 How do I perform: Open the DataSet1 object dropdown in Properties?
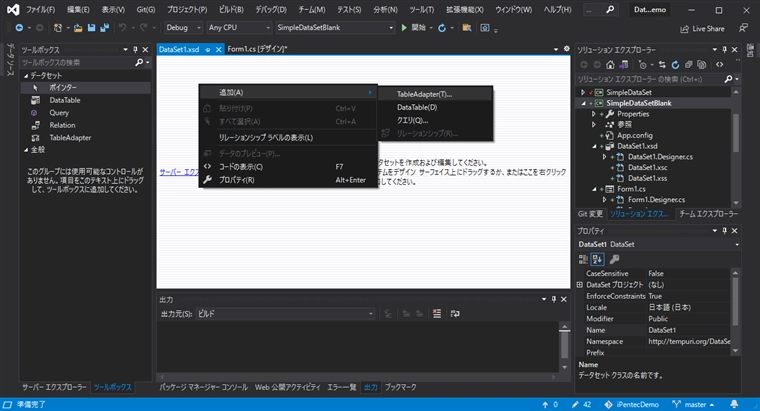point(658,244)
